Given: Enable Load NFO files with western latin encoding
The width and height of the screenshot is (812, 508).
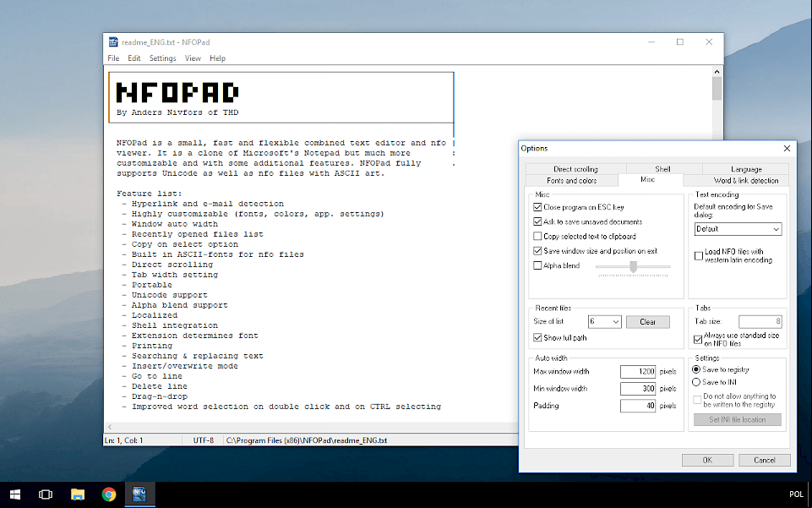Looking at the screenshot, I should tap(699, 256).
